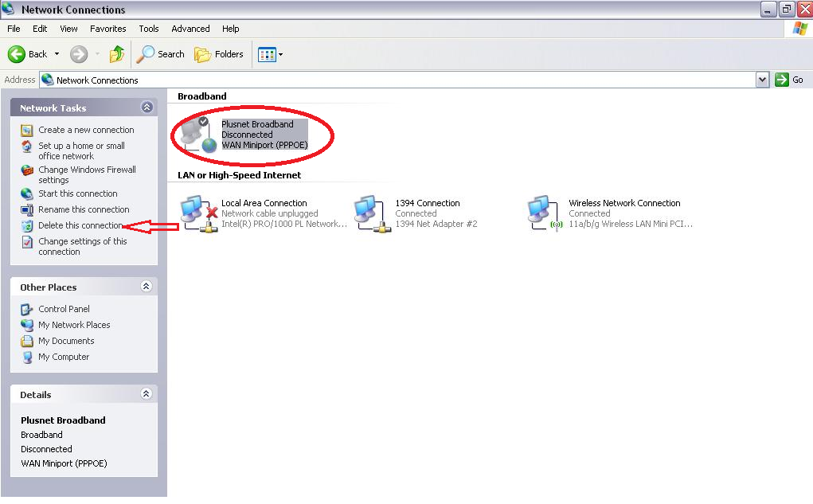This screenshot has height=504, width=813.
Task: Click the Address bar text field
Action: pyautogui.click(x=398, y=80)
